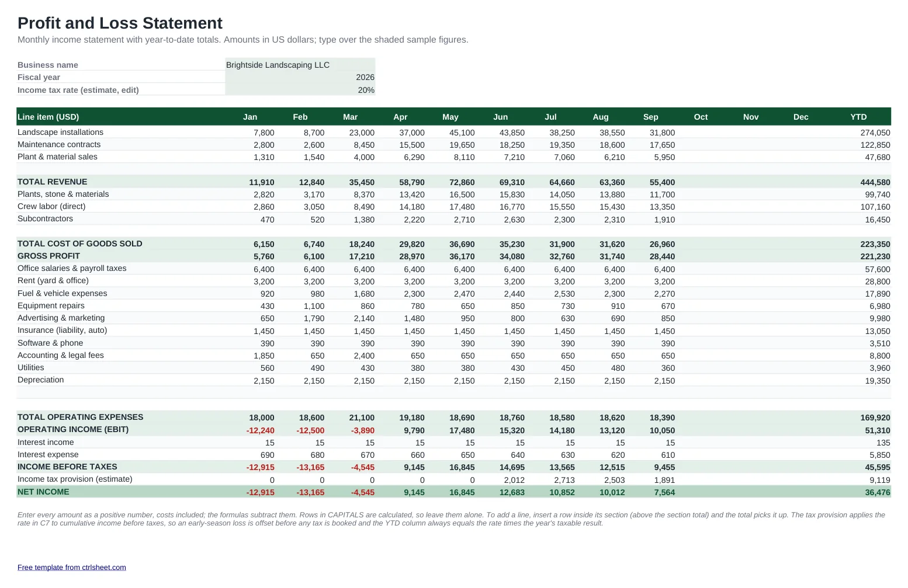Click the 'Insurance (liability, auto)' row label
This screenshot has height=588, width=908.
(63, 330)
